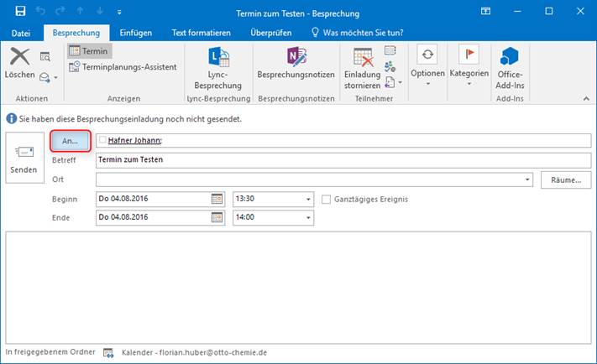Click the An... recipients button
The height and width of the screenshot is (364, 597).
(x=70, y=141)
